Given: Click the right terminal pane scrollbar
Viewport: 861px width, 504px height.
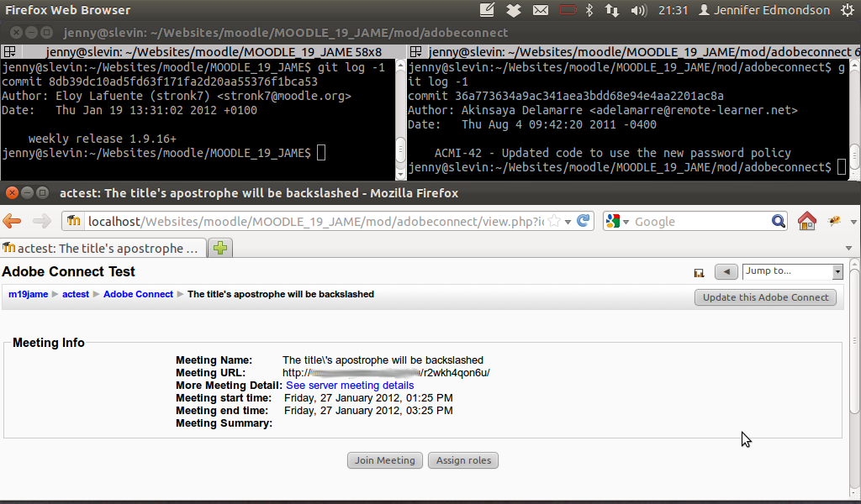Looking at the screenshot, I should click(x=854, y=119).
